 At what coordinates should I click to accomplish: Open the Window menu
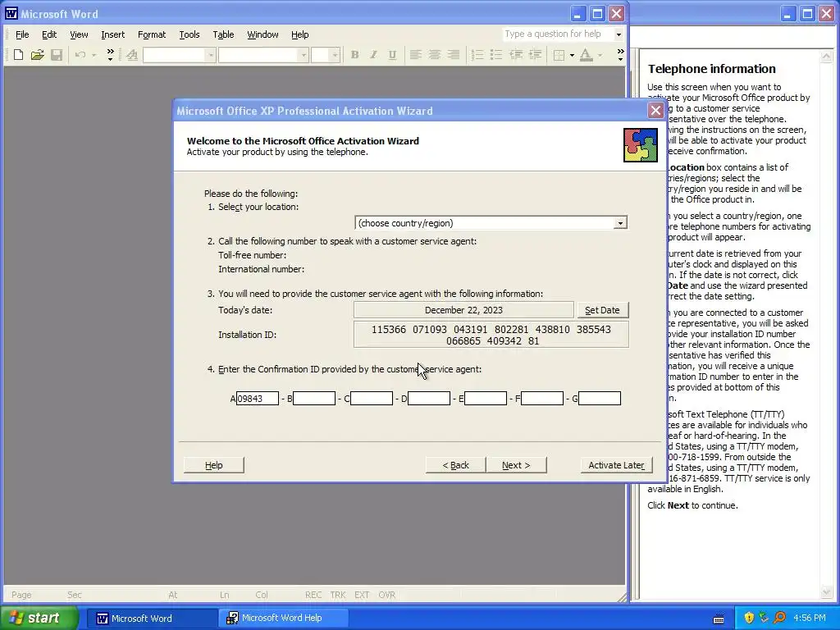(x=262, y=34)
